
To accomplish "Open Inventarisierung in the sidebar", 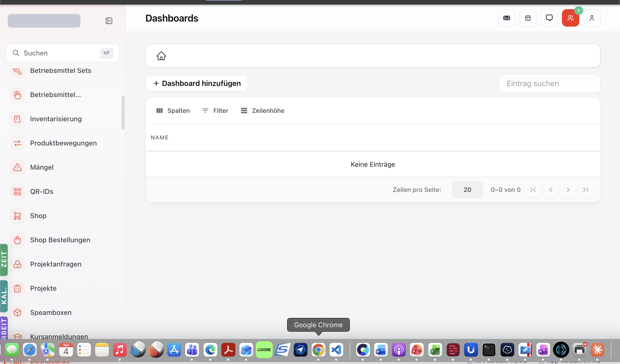I will pyautogui.click(x=56, y=119).
